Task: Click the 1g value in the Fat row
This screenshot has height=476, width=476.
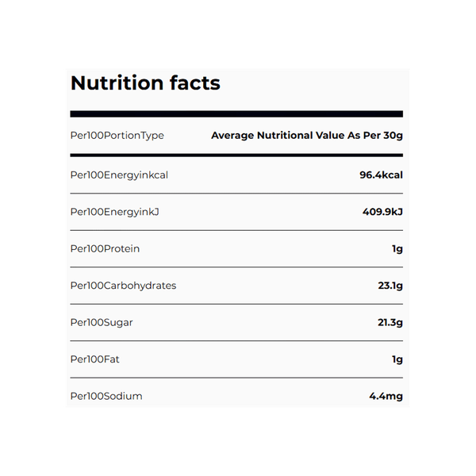Action: [397, 359]
